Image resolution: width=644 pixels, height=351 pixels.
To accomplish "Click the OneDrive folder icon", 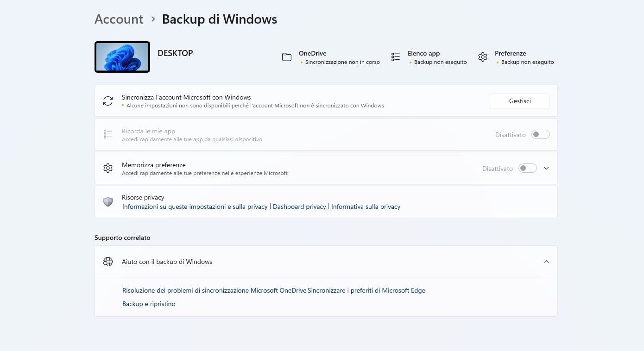I will (x=287, y=57).
